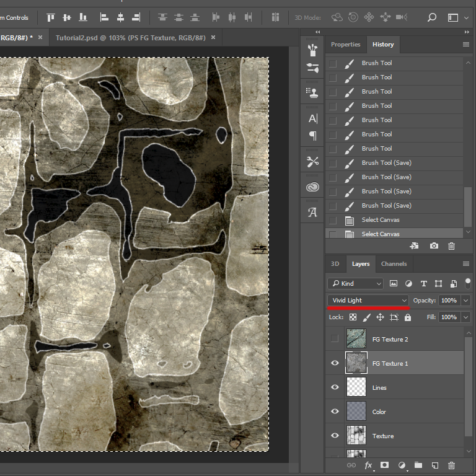476x476 pixels.
Task: Select the Texture layer thumbnail
Action: (x=356, y=435)
